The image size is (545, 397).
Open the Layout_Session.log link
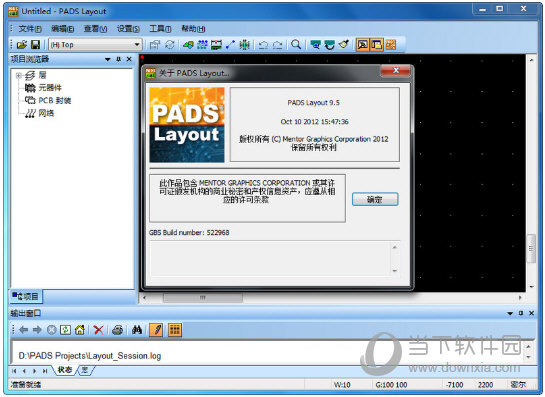(x=90, y=356)
